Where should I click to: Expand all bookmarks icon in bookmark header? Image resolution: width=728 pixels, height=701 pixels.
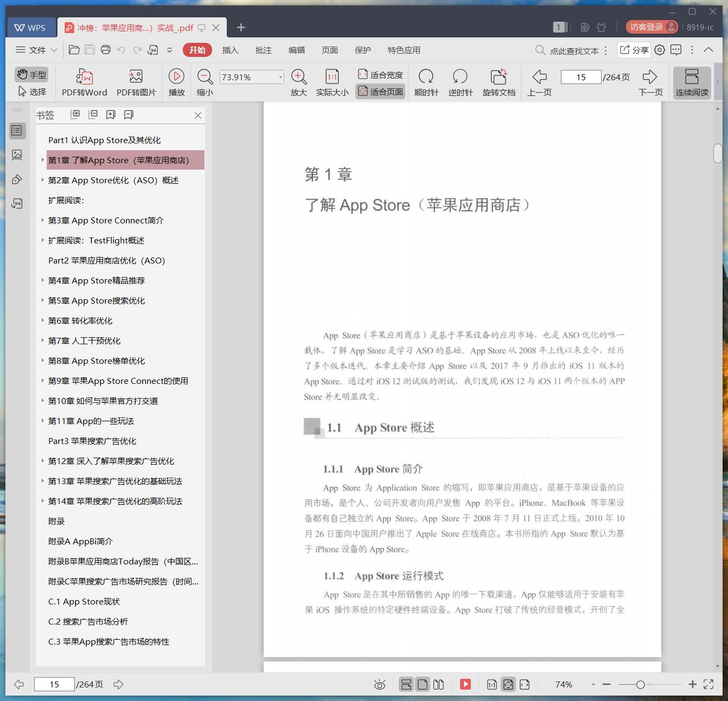click(75, 114)
